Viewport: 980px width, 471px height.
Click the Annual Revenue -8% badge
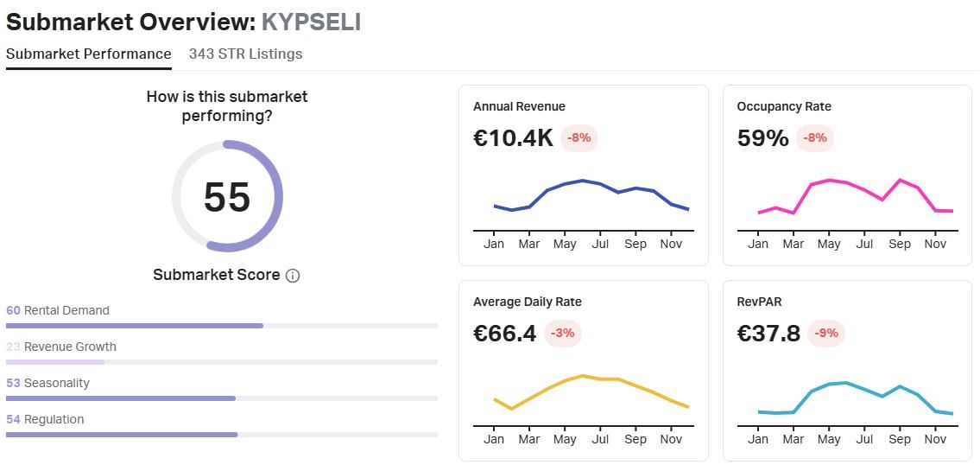tap(579, 137)
